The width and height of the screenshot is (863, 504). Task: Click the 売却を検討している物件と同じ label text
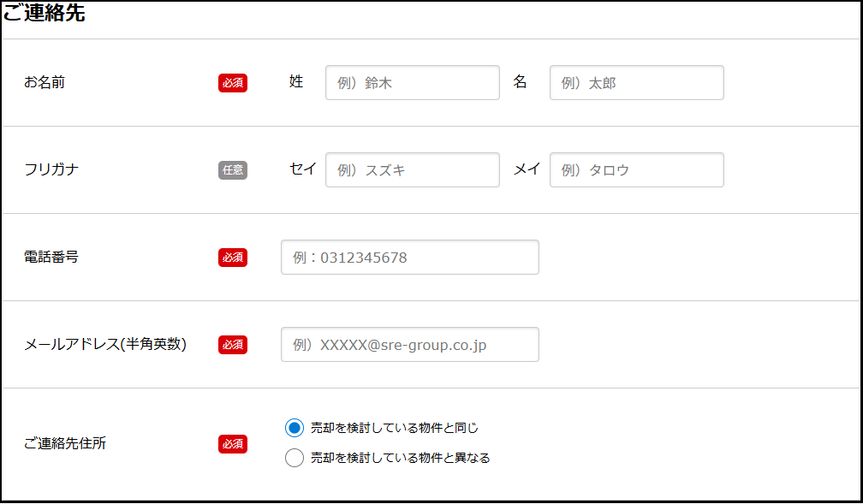[x=394, y=428]
